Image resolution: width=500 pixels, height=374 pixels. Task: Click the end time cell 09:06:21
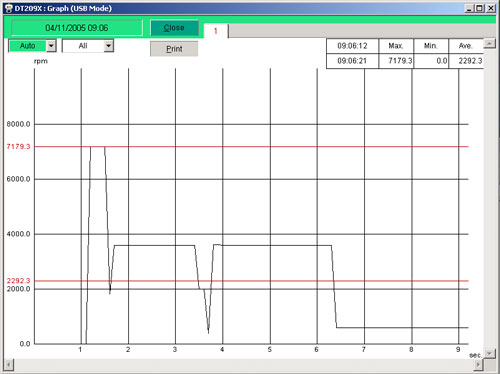pos(352,61)
